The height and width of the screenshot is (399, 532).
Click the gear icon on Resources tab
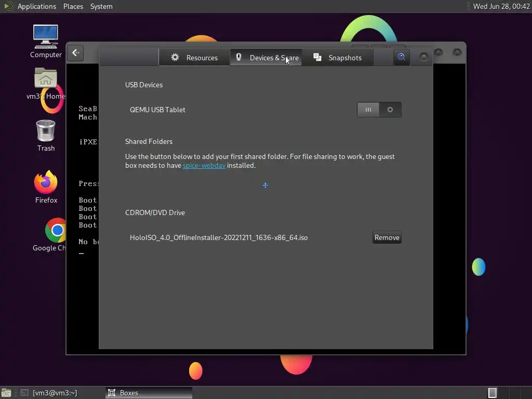175,57
